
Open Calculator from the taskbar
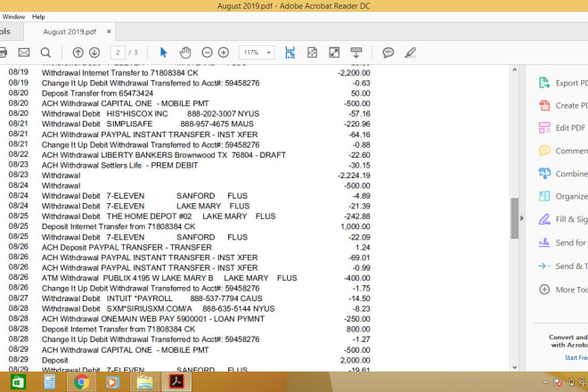[x=50, y=382]
